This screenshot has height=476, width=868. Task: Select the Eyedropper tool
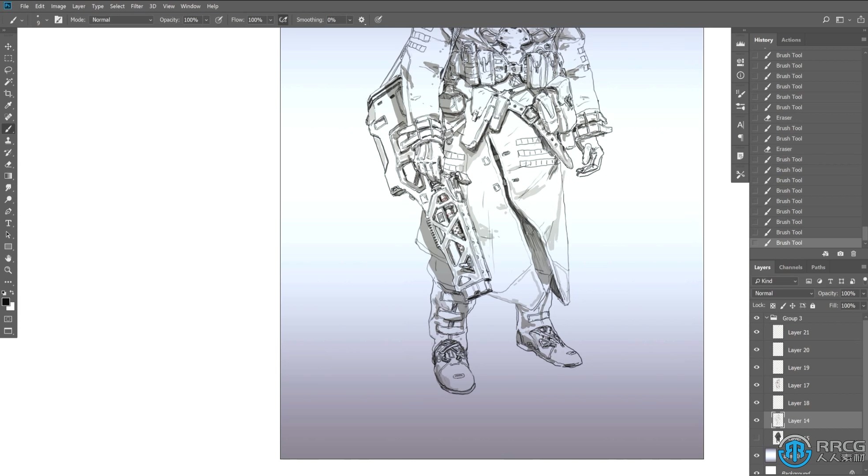[x=8, y=105]
